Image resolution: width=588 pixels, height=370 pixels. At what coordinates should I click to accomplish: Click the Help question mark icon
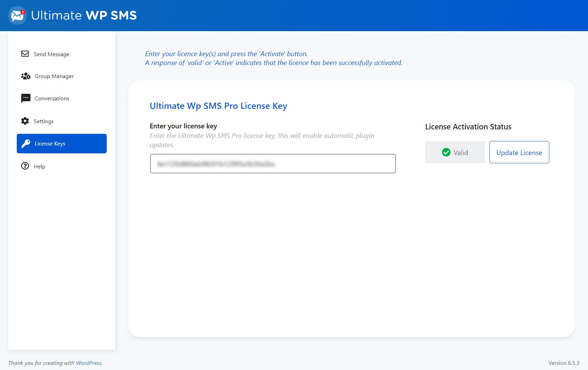click(25, 166)
